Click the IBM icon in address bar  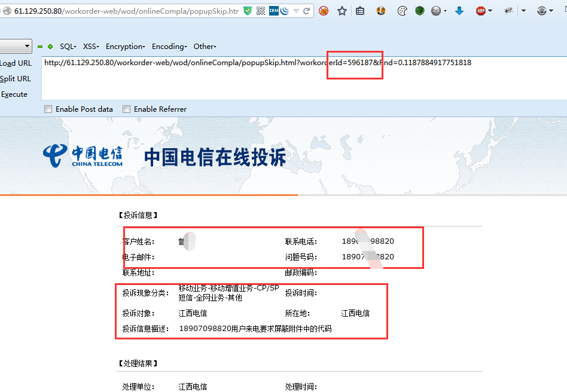click(x=274, y=11)
